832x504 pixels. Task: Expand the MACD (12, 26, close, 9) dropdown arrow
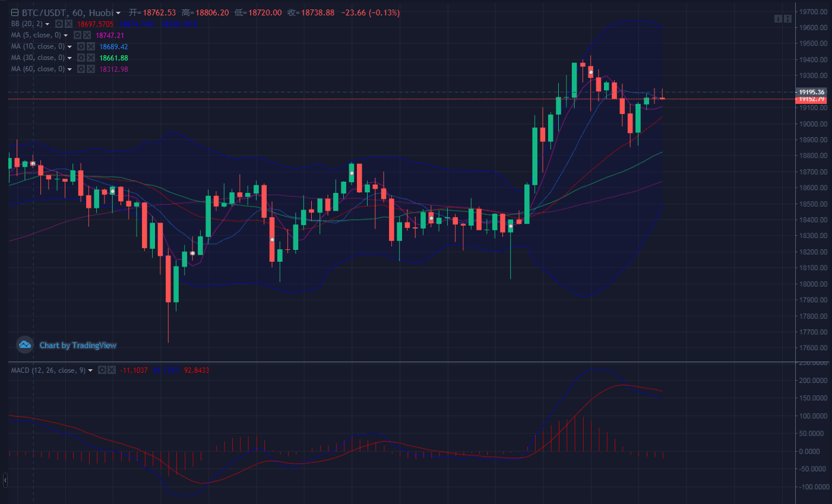coord(90,370)
